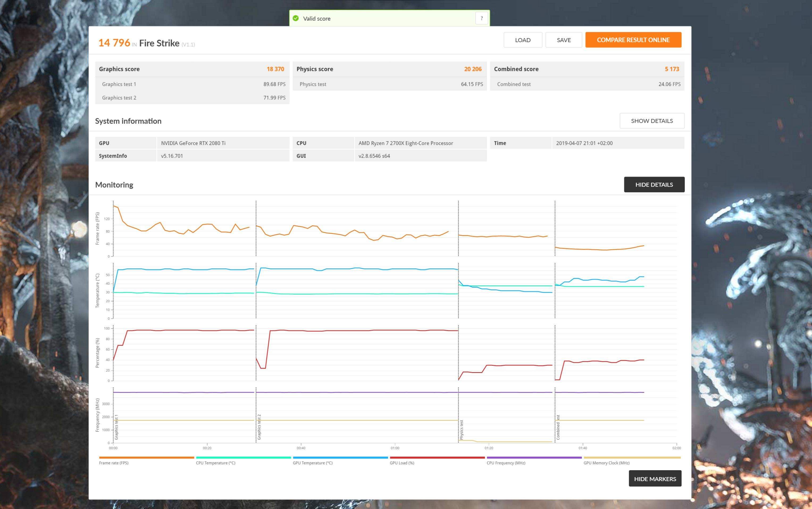Click the Graphics test 1 89.68 FPS value

274,84
